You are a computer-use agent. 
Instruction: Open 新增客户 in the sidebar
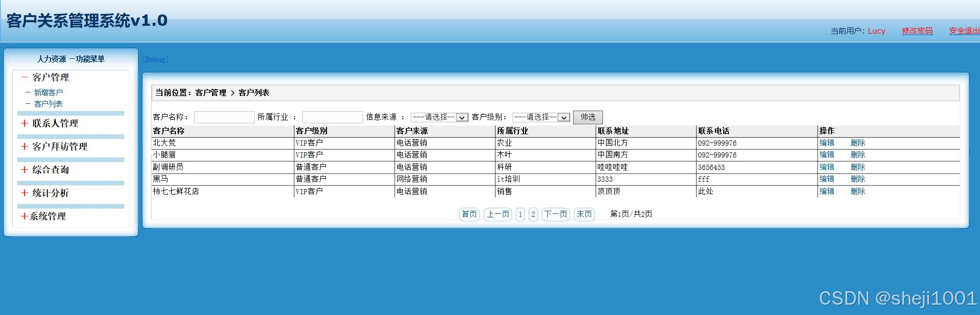48,92
